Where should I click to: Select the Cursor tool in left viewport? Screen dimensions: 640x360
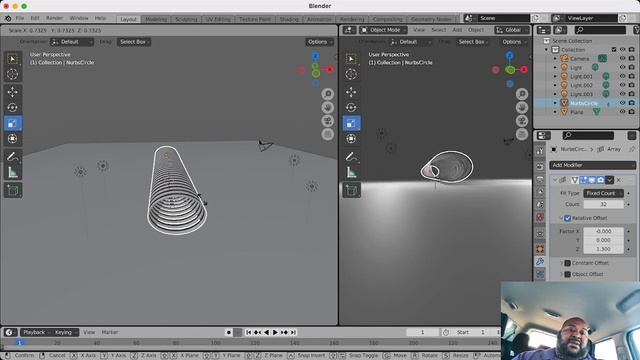pyautogui.click(x=13, y=74)
